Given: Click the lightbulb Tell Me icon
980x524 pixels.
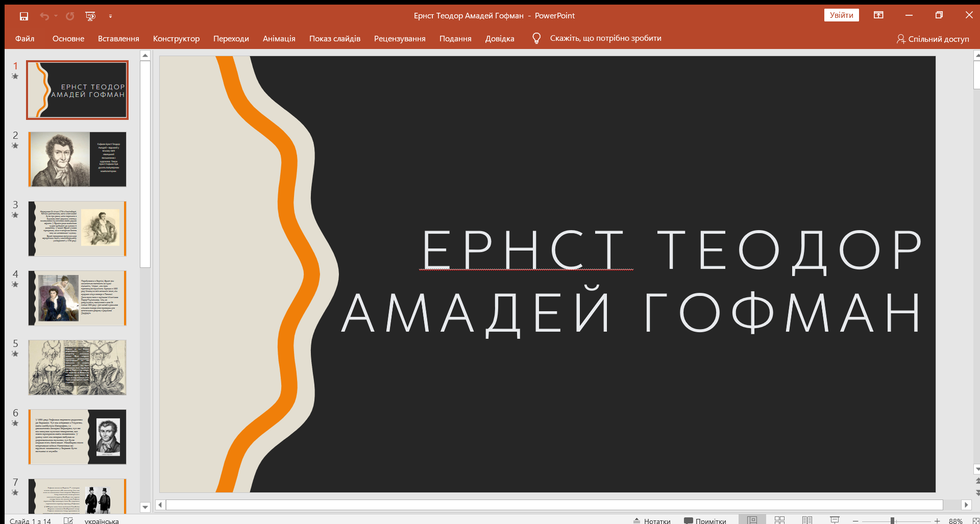Looking at the screenshot, I should tap(536, 38).
